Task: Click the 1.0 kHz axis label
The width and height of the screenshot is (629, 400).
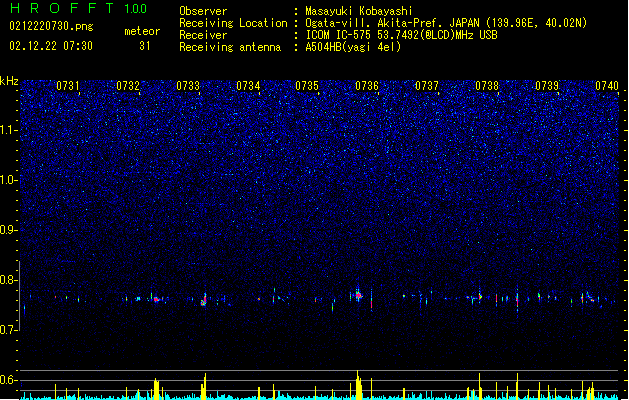Action: point(8,180)
